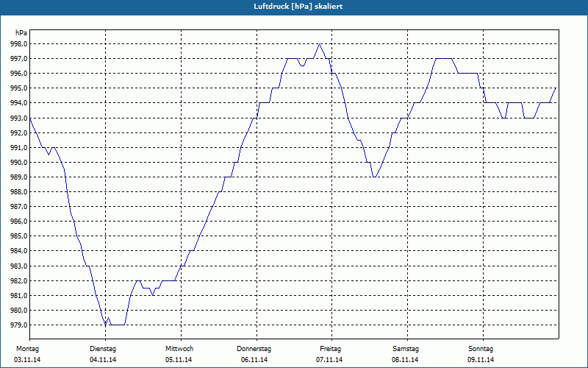The width and height of the screenshot is (588, 368).
Task: Click the 984,0 y-axis label
Action: click(19, 251)
